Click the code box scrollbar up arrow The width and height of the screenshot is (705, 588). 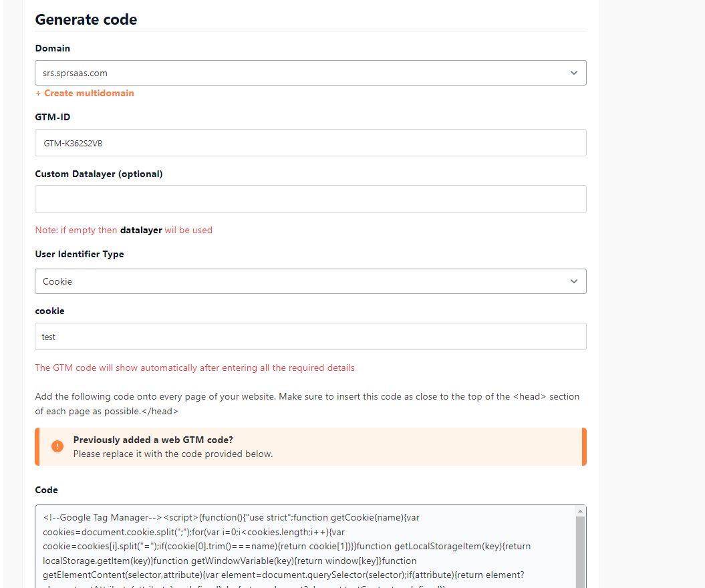(580, 511)
